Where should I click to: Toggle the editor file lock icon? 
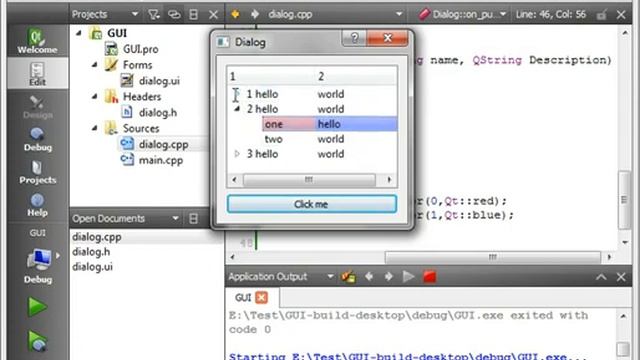[601, 15]
